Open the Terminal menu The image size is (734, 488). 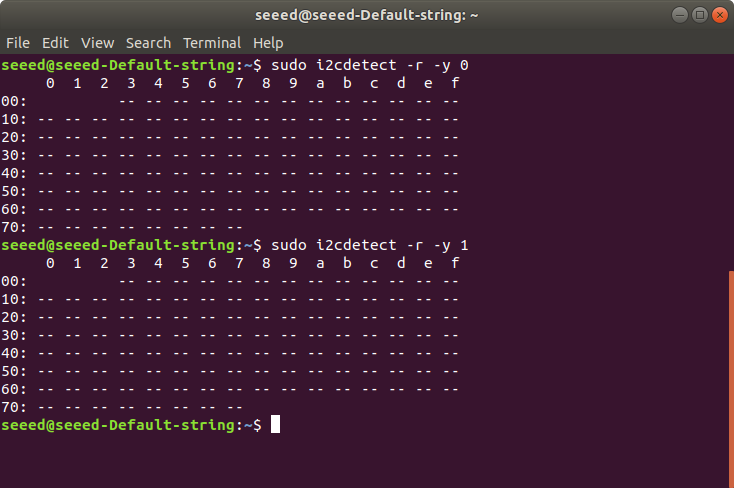(212, 43)
